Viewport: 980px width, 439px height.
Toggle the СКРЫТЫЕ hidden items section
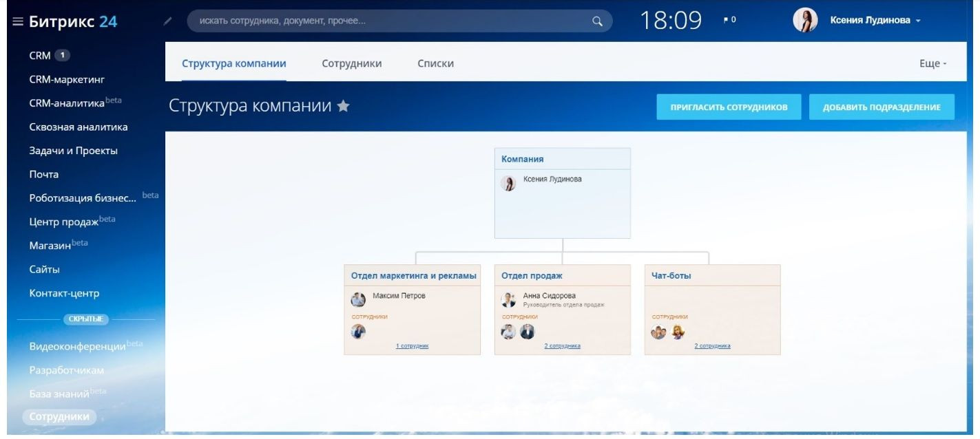(x=86, y=319)
